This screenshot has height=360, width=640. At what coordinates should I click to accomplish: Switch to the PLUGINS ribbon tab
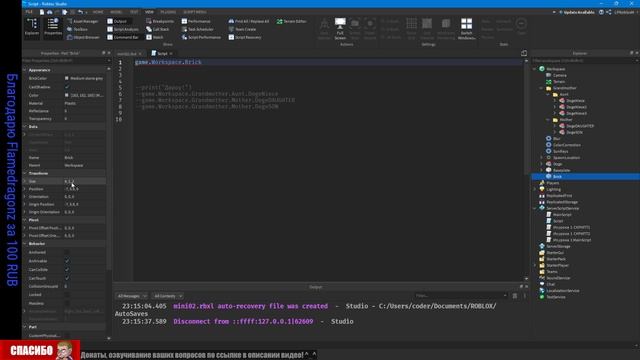pyautogui.click(x=168, y=12)
